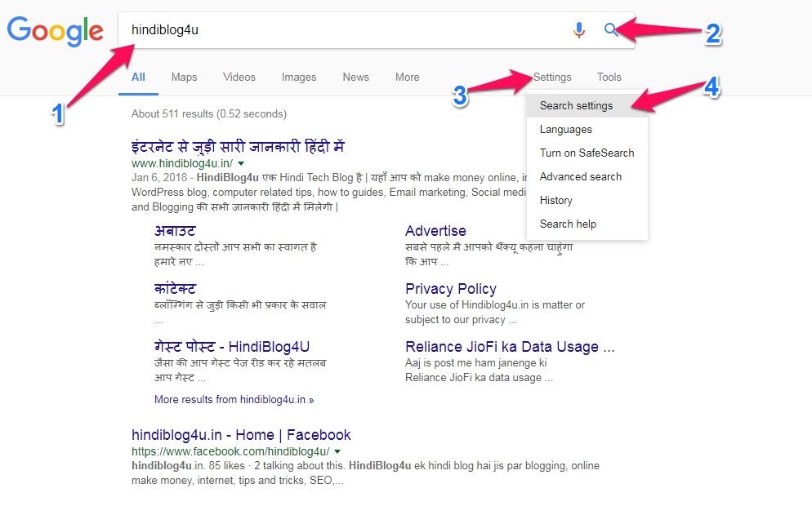Switch to the News tab
The width and height of the screenshot is (812, 506).
[x=355, y=77]
